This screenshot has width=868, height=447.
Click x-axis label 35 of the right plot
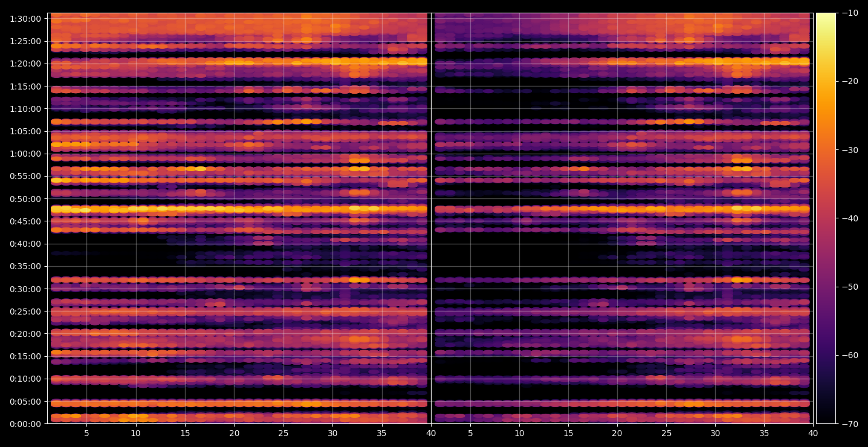pyautogui.click(x=764, y=434)
